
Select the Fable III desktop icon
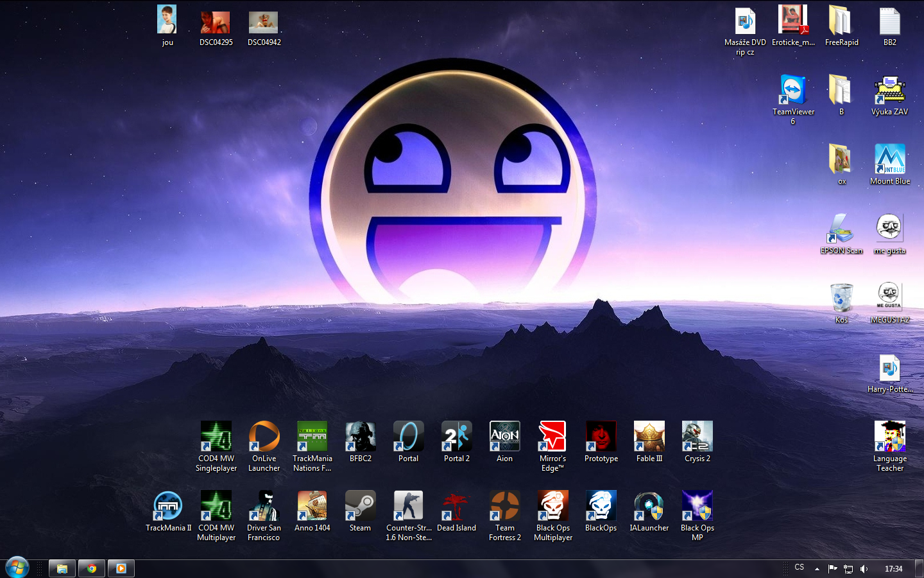(x=649, y=442)
